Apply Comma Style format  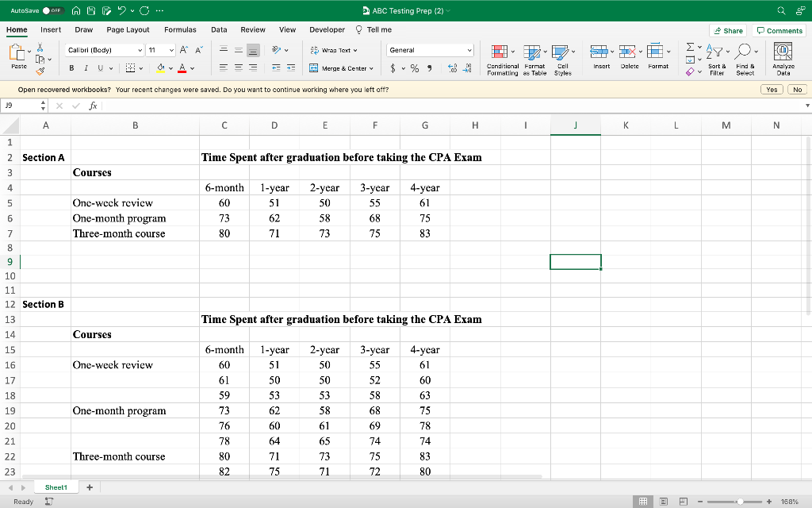[429, 68]
